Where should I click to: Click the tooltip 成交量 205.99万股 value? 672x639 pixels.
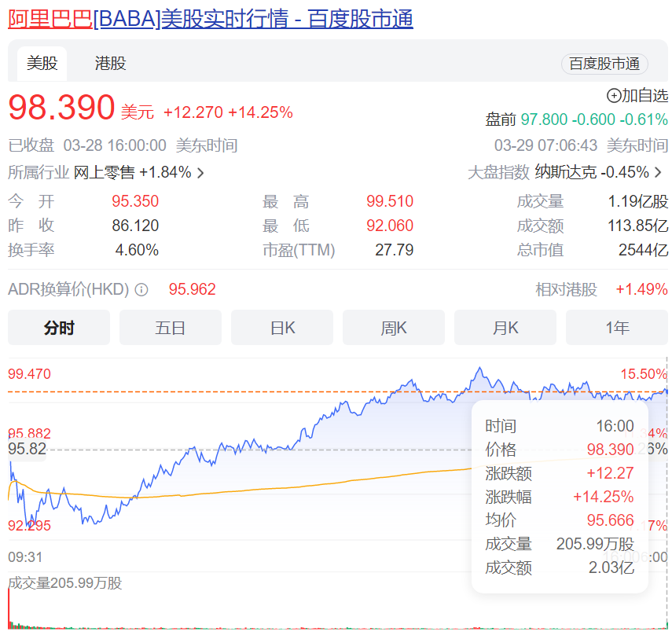[x=595, y=544]
